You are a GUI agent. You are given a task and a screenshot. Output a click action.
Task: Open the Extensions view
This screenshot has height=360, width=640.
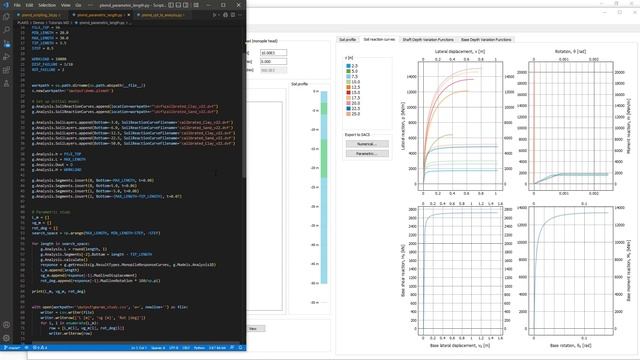pyautogui.click(x=6, y=70)
